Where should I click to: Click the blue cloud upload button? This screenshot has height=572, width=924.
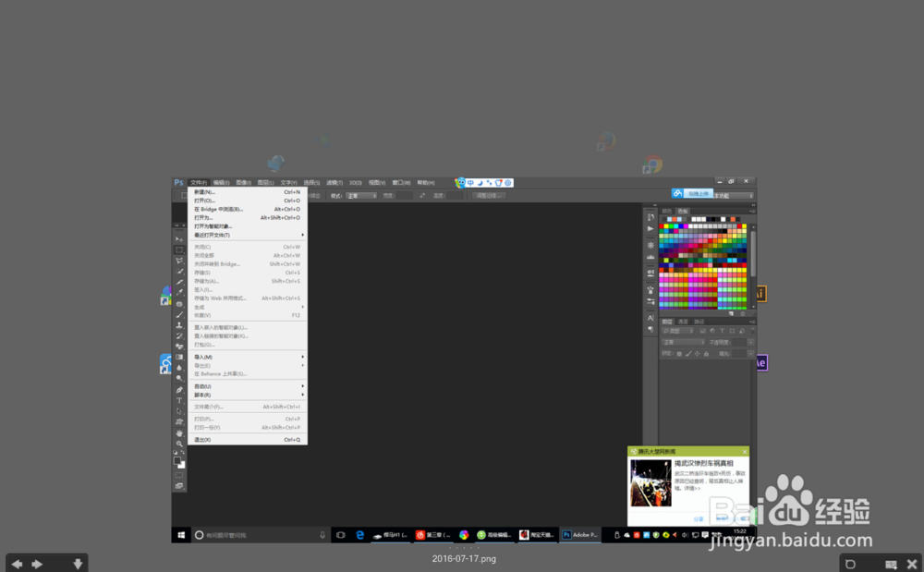692,193
